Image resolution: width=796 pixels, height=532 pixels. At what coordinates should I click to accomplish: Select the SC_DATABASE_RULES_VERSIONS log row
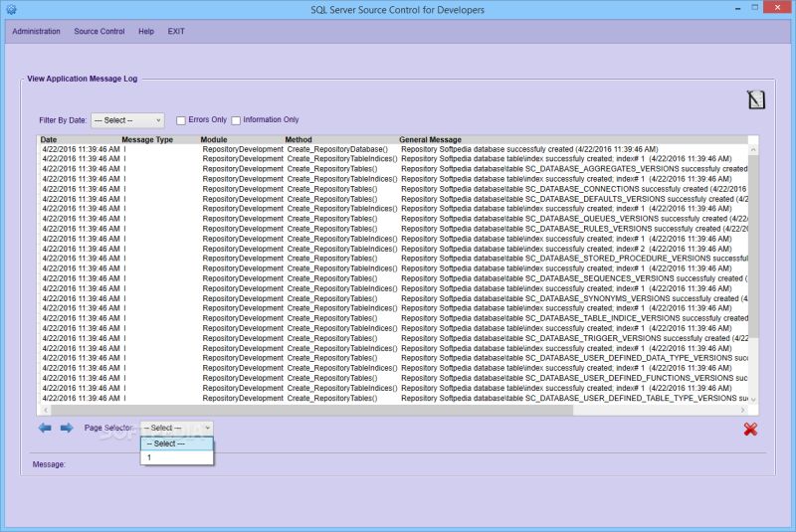pos(394,229)
